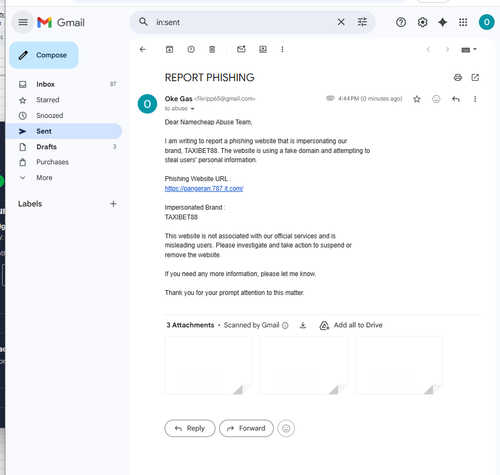Click the Forward button
The width and height of the screenshot is (500, 475).
tap(246, 428)
